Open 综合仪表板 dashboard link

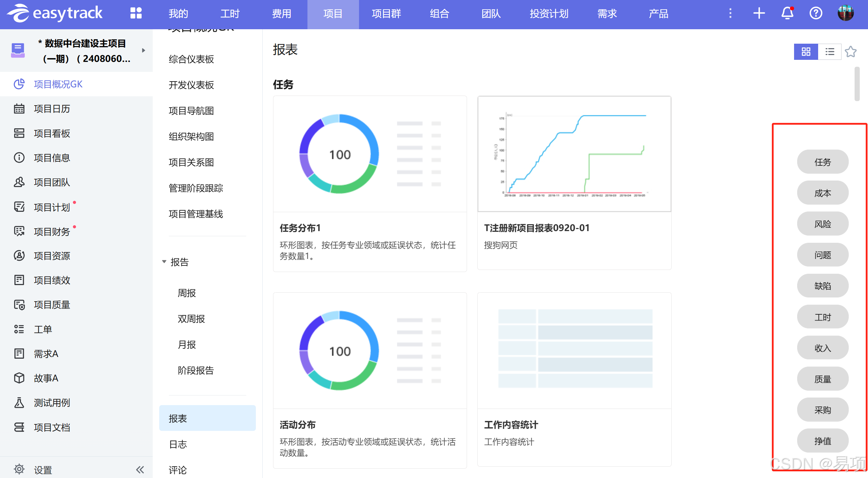pyautogui.click(x=191, y=59)
